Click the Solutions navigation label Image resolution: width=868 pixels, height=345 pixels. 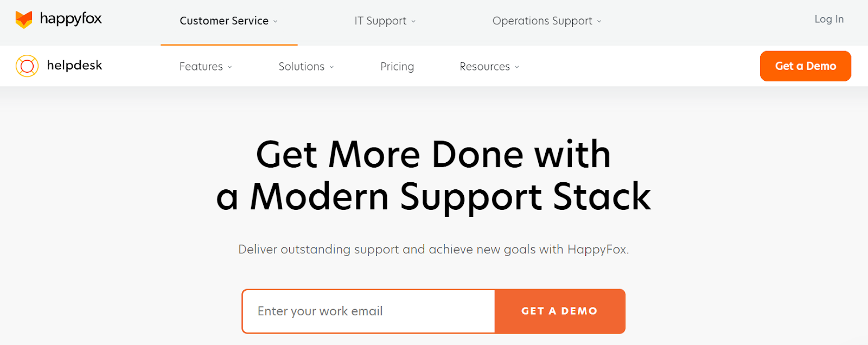pos(301,66)
